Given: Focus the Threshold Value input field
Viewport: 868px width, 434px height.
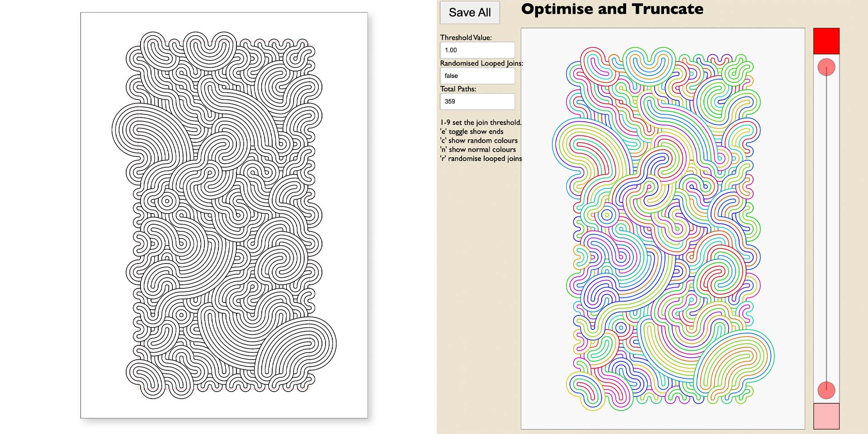Looking at the screenshot, I should tap(477, 50).
